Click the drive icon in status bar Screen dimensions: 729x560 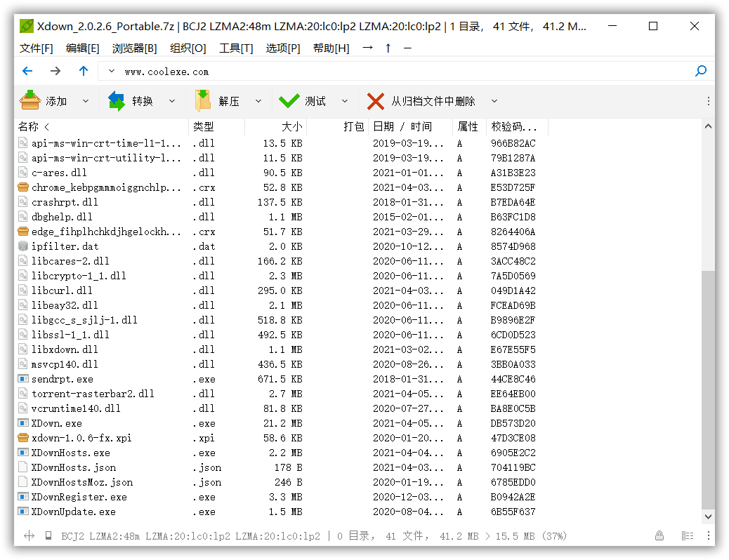point(48,536)
